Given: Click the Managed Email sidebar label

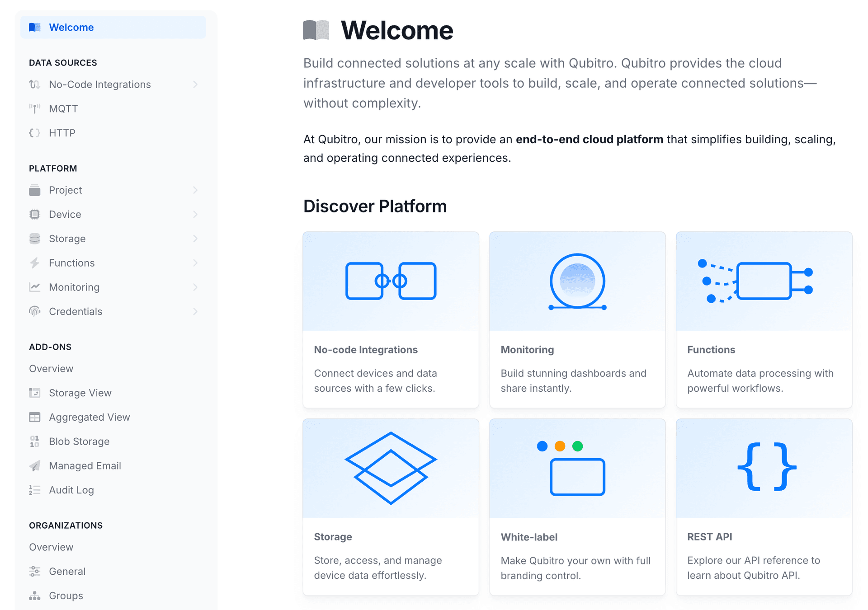Looking at the screenshot, I should 85,465.
